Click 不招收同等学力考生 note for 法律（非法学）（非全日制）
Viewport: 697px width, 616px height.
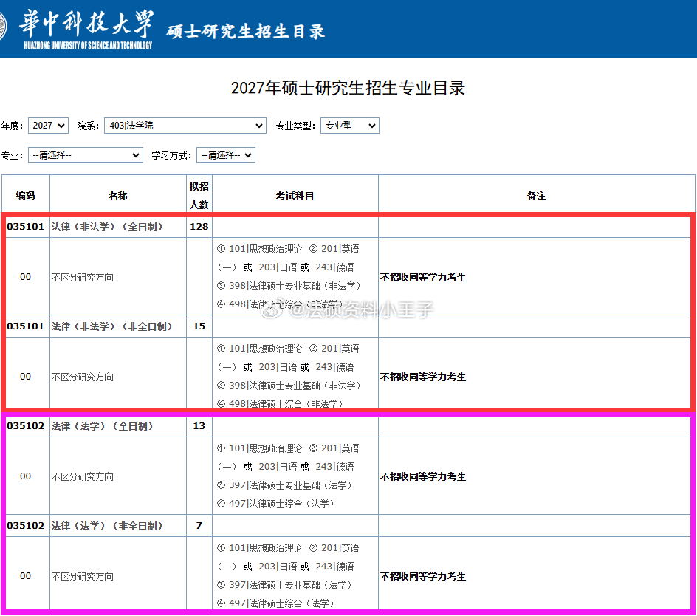click(423, 377)
